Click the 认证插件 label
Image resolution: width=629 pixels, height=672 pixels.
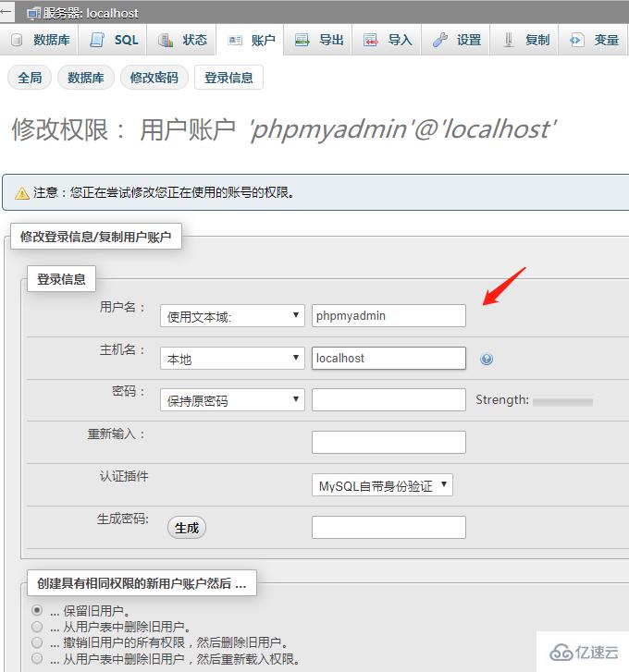pyautogui.click(x=124, y=476)
